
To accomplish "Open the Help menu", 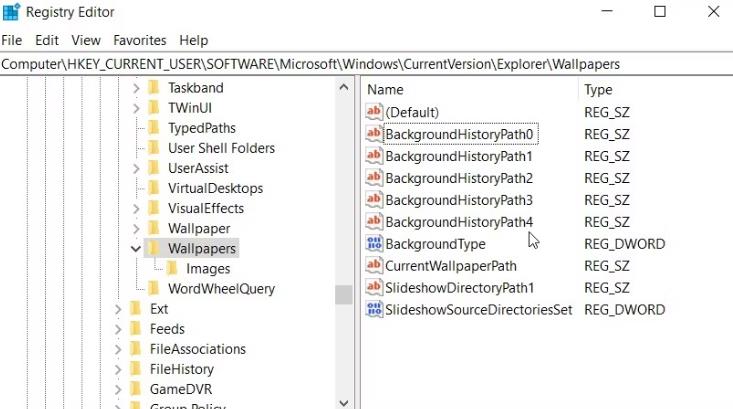I will [x=194, y=40].
